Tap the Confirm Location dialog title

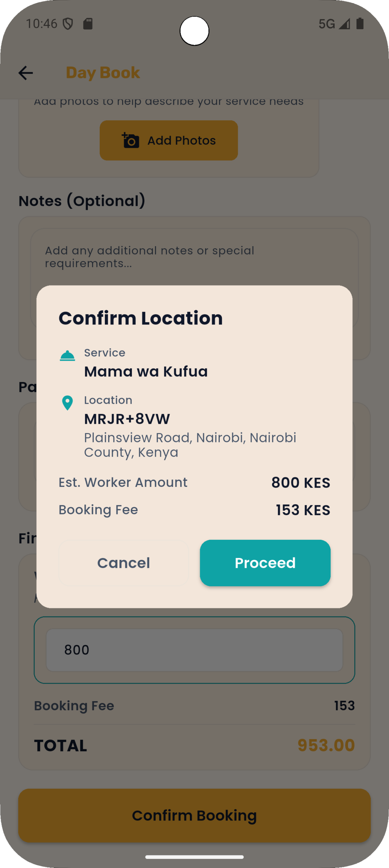(140, 318)
